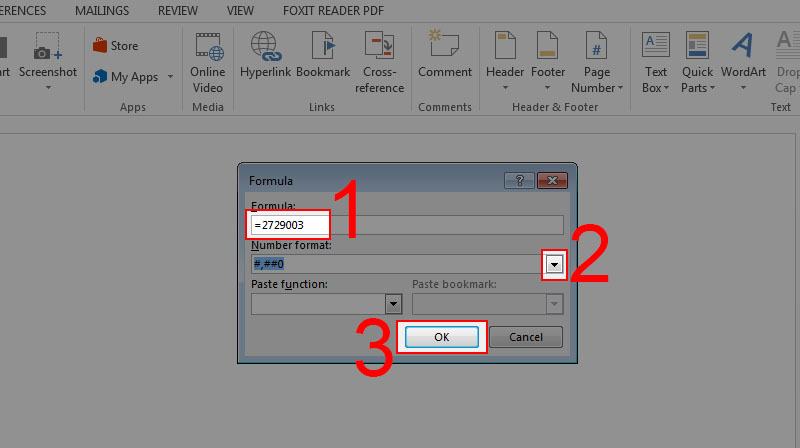800x448 pixels.
Task: Open the Paste function dropdown
Action: point(393,305)
